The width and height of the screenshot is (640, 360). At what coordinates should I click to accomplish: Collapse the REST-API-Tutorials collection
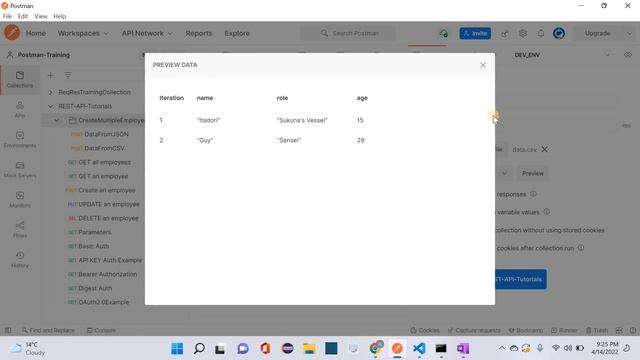coord(51,106)
